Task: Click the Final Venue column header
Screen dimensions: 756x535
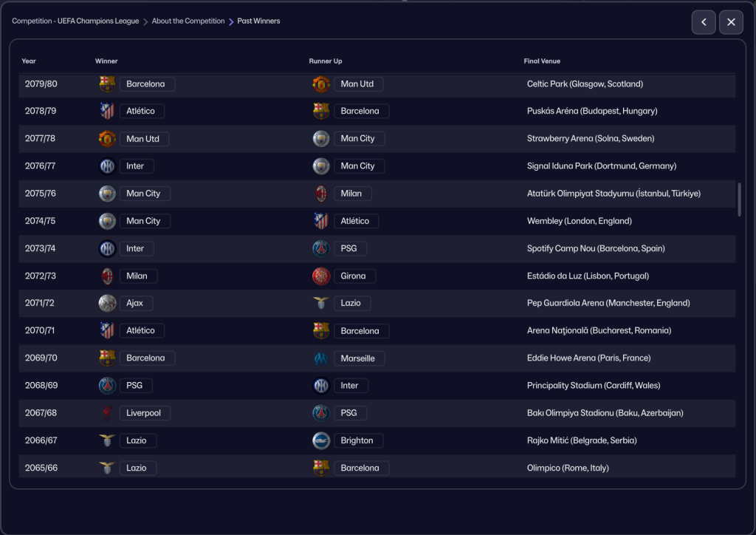Action: coord(542,61)
